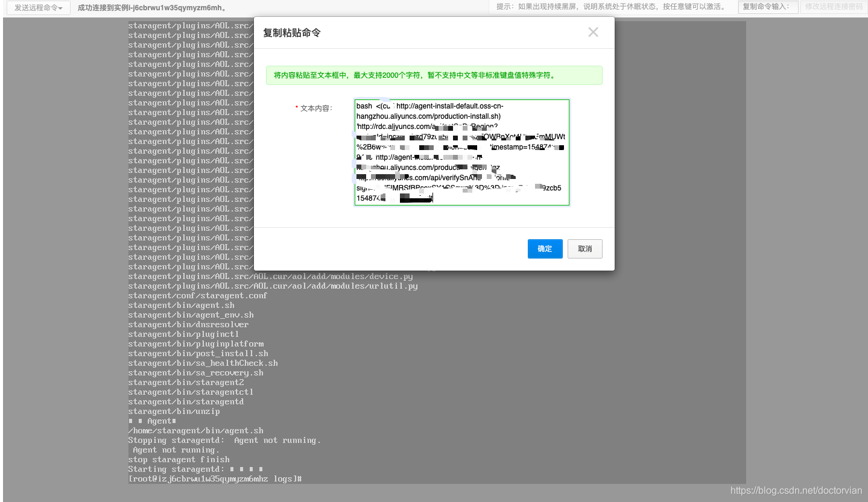868x502 pixels.
Task: Click terminal line staragent/bin/sa_recovery.sh
Action: point(195,373)
